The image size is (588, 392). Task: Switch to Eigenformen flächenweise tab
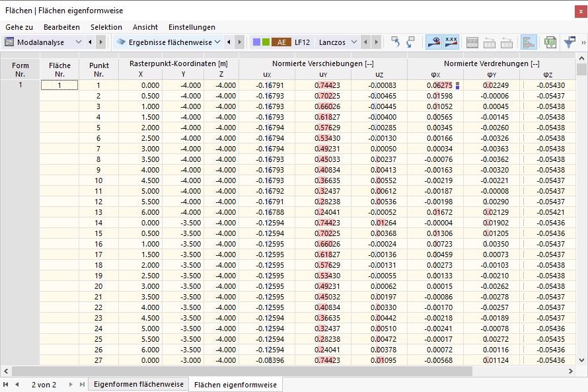click(138, 384)
